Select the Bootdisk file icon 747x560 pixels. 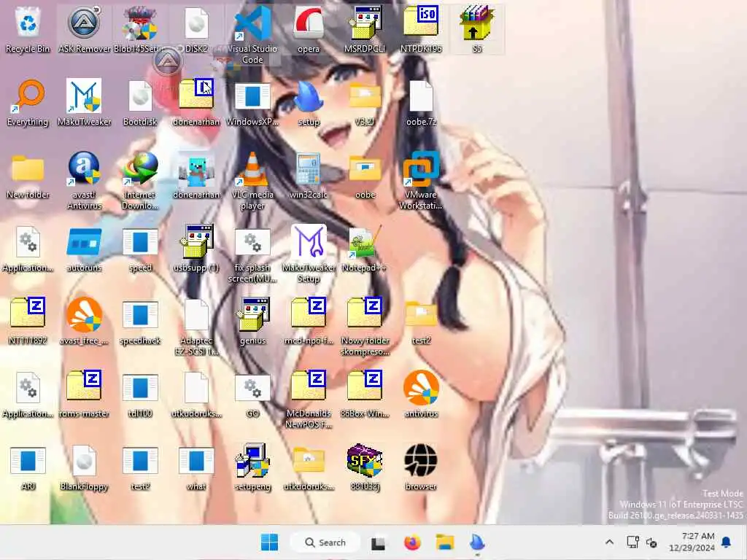coord(140,103)
